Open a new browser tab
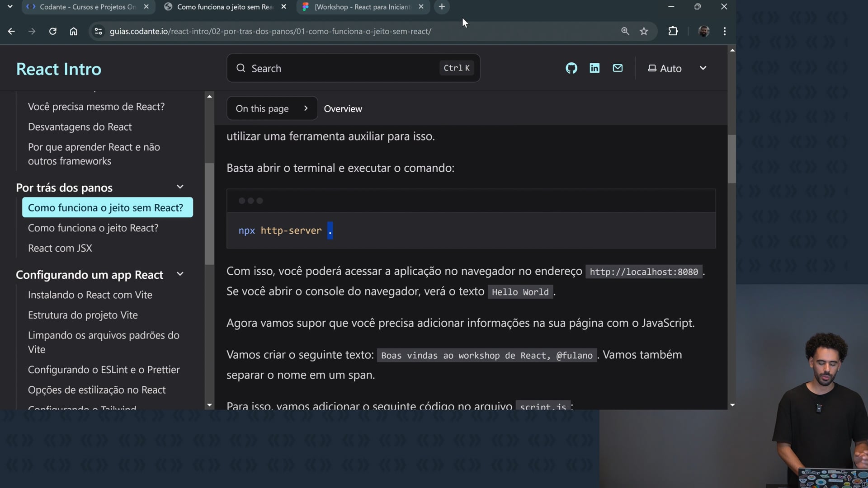The height and width of the screenshot is (488, 868). (442, 7)
